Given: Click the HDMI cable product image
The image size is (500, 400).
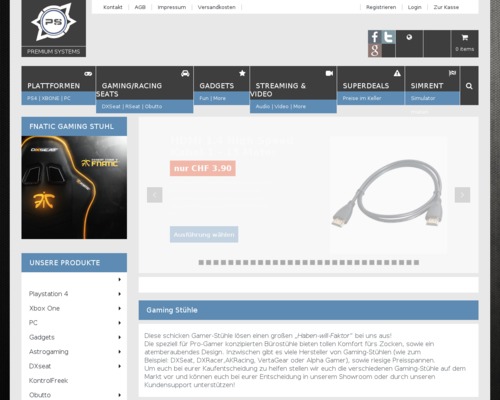Looking at the screenshot, I should tap(388, 195).
